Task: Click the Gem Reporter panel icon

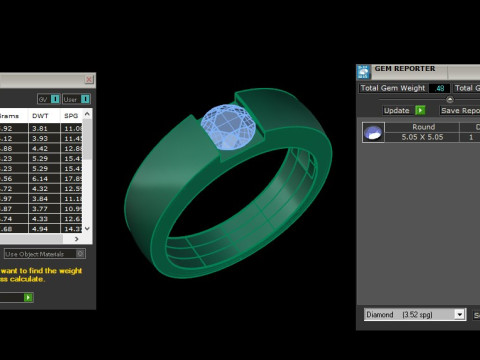Action: tap(363, 72)
